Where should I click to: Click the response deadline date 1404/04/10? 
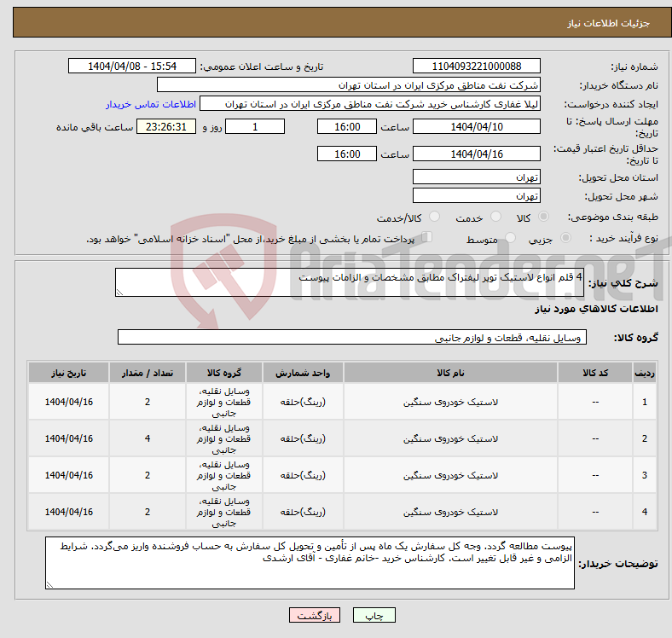(476, 126)
